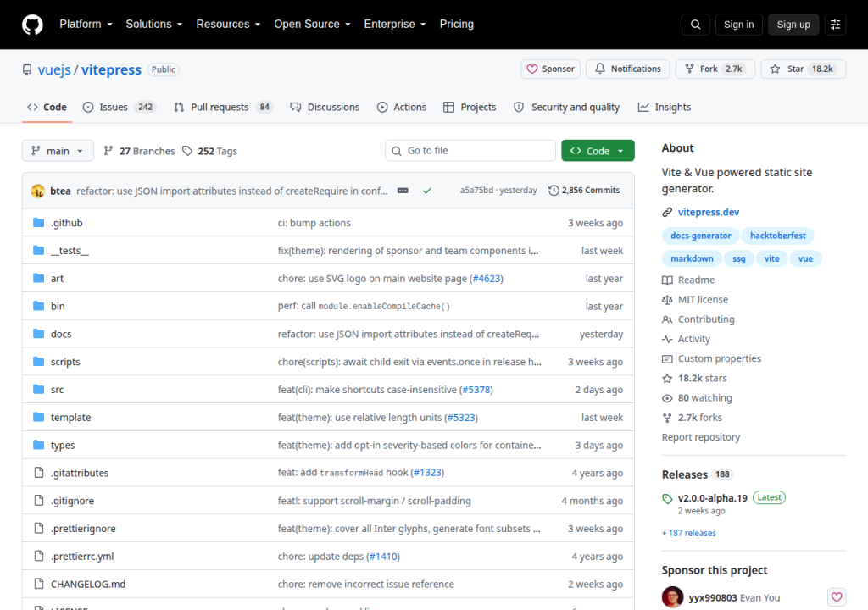The image size is (868, 610).
Task: Click the file icon for .gitignore
Action: coord(39,501)
